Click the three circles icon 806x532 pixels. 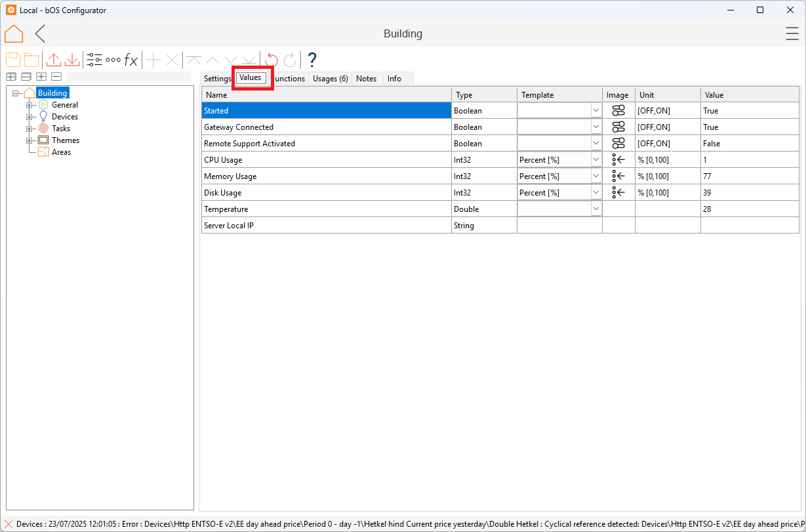tap(113, 60)
